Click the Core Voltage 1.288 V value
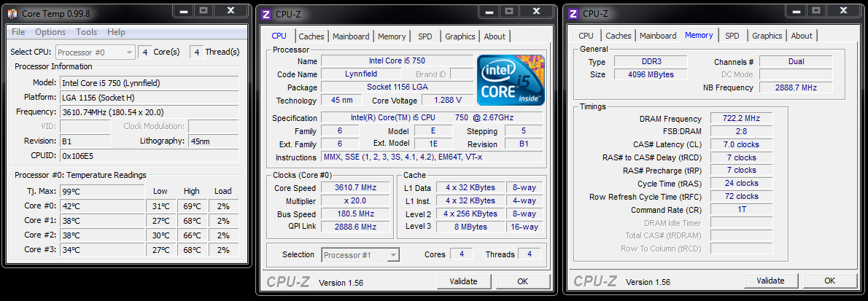The width and height of the screenshot is (868, 301). pos(447,100)
